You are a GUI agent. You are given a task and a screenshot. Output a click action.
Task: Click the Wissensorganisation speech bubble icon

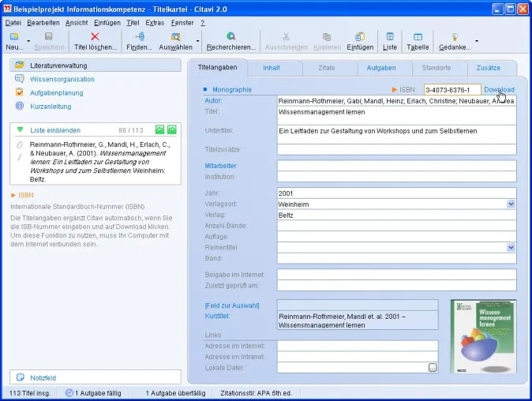(x=20, y=79)
